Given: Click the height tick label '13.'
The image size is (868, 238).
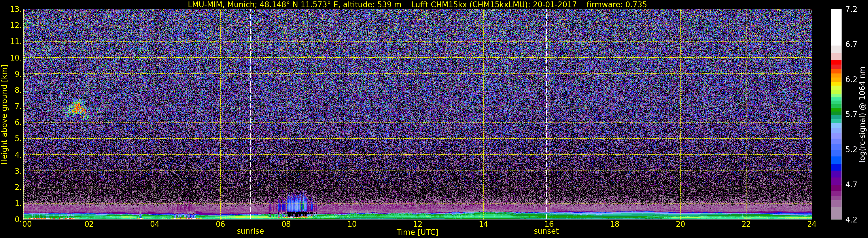Looking at the screenshot, I should 16,10.
